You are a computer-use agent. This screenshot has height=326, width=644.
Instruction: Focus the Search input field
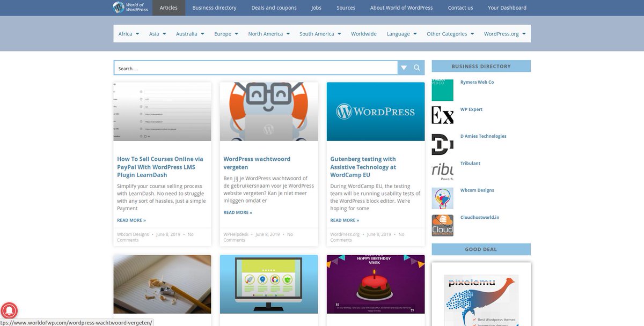pyautogui.click(x=256, y=68)
